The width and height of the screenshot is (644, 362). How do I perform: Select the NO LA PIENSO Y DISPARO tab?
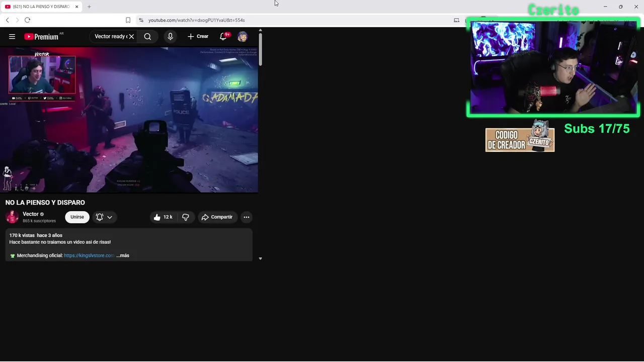pyautogui.click(x=41, y=7)
